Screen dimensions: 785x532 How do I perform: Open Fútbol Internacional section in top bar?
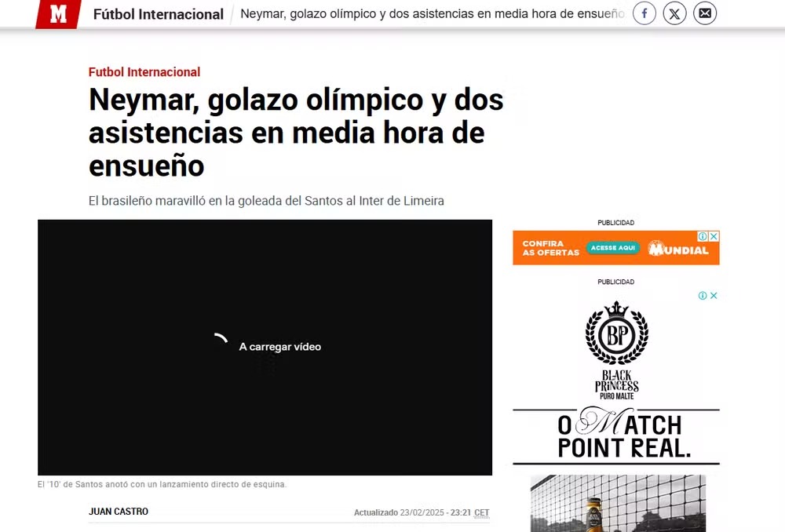(x=159, y=14)
